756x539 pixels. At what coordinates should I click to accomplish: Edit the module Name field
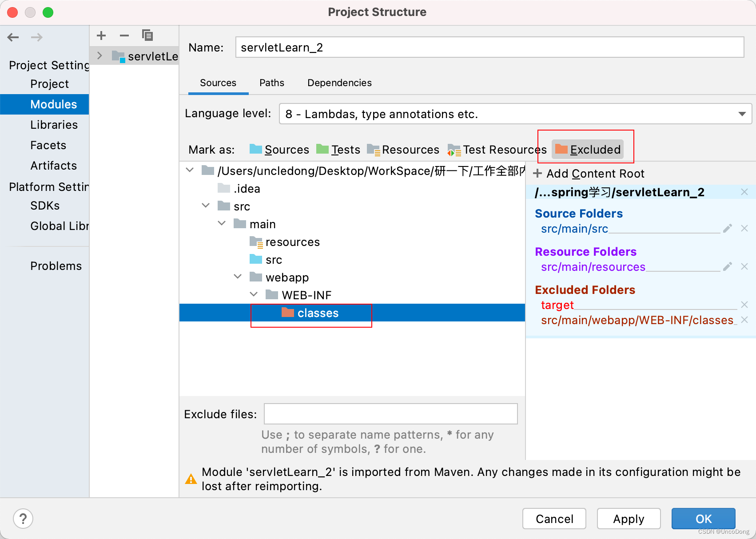click(x=489, y=47)
